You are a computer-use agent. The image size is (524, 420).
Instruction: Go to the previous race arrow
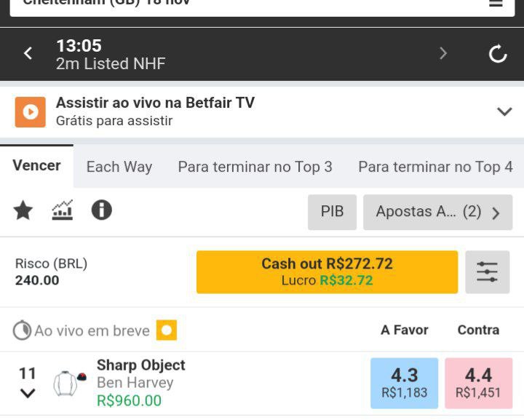pyautogui.click(x=28, y=53)
